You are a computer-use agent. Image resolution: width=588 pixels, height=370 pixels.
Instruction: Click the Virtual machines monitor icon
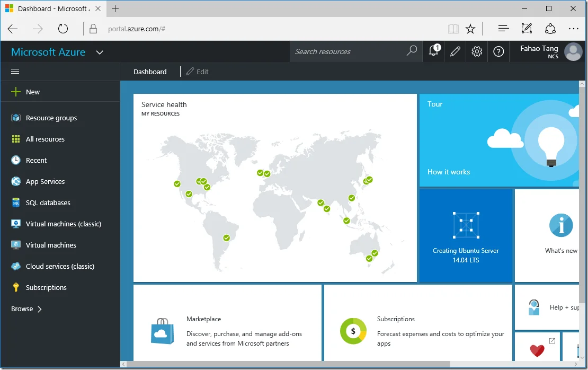[16, 245]
